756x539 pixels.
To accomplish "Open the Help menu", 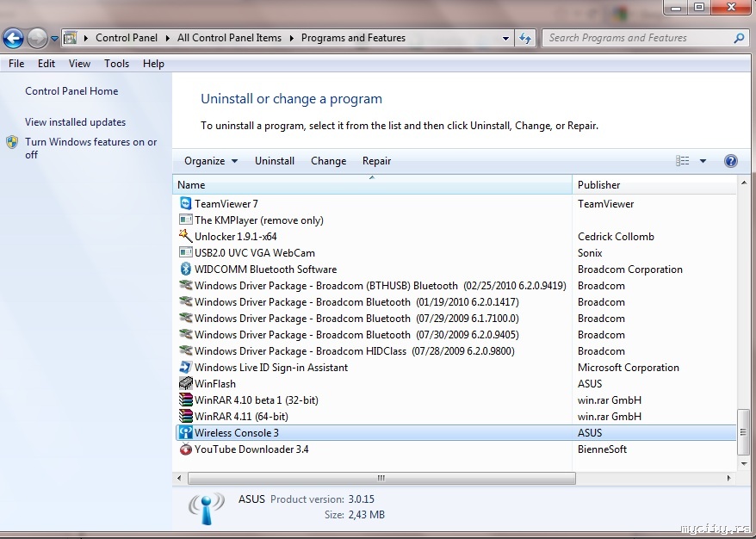I will 153,64.
